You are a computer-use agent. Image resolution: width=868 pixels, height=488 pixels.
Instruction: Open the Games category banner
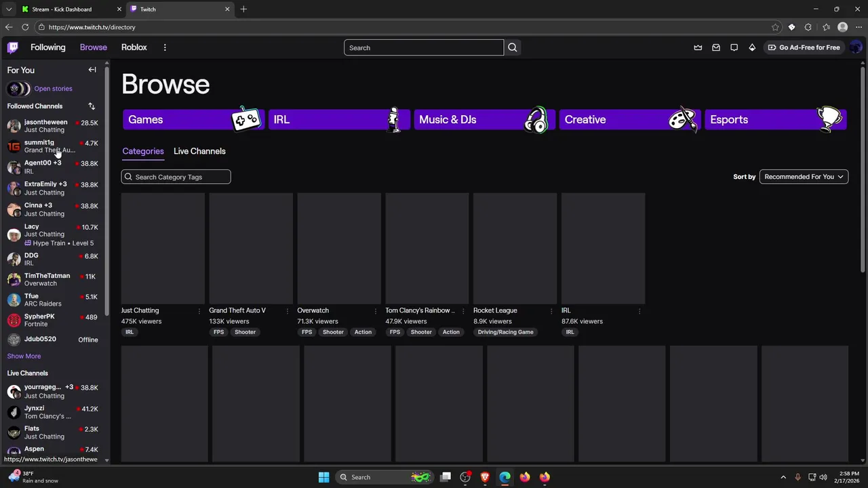[x=193, y=119]
